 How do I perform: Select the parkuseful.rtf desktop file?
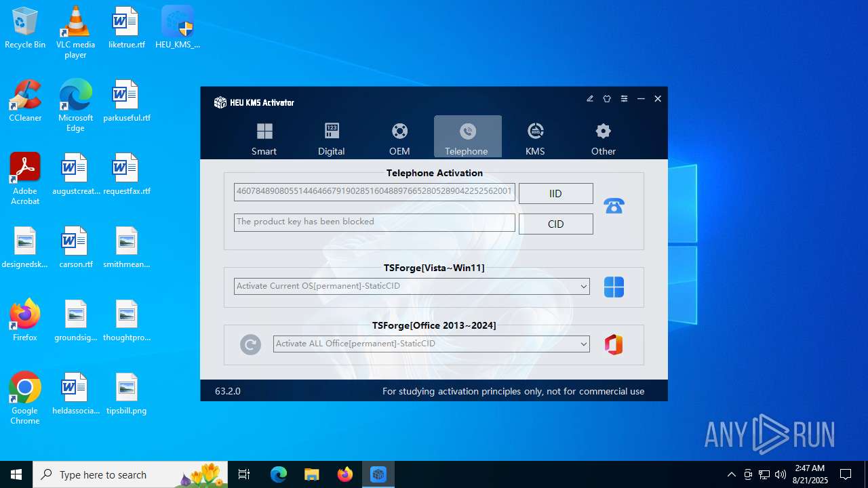click(126, 101)
